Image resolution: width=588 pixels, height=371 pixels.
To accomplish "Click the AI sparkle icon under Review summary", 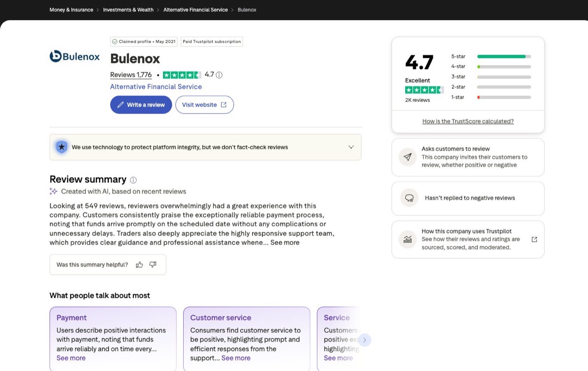I will pos(53,191).
